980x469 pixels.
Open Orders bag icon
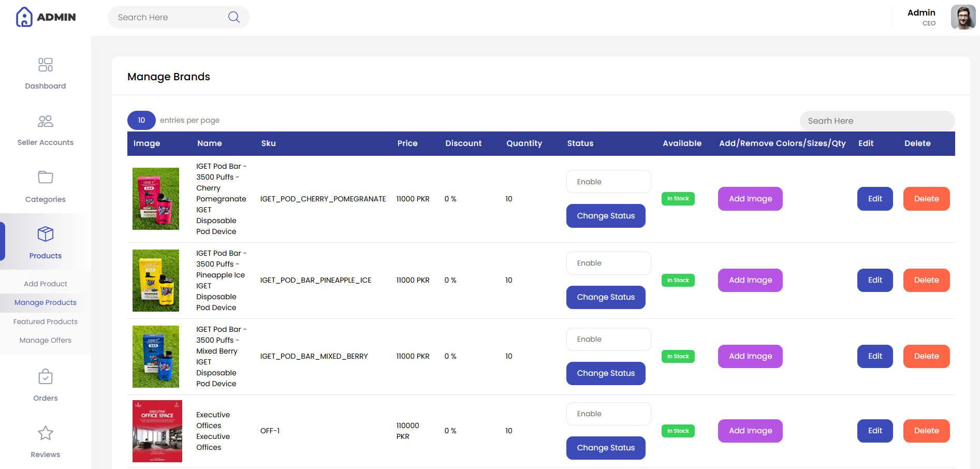tap(46, 376)
